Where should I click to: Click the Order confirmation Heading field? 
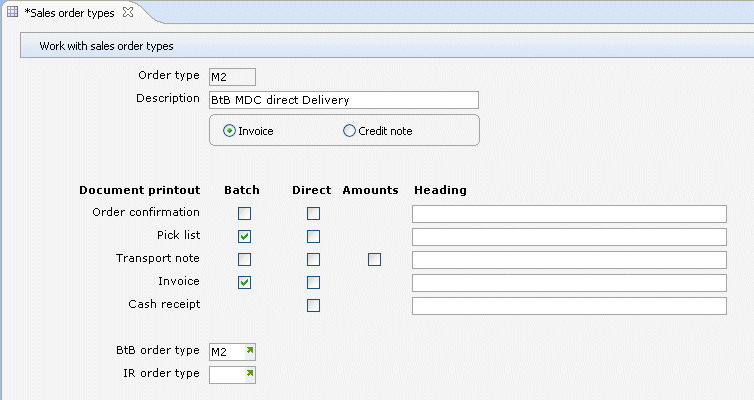(x=568, y=213)
